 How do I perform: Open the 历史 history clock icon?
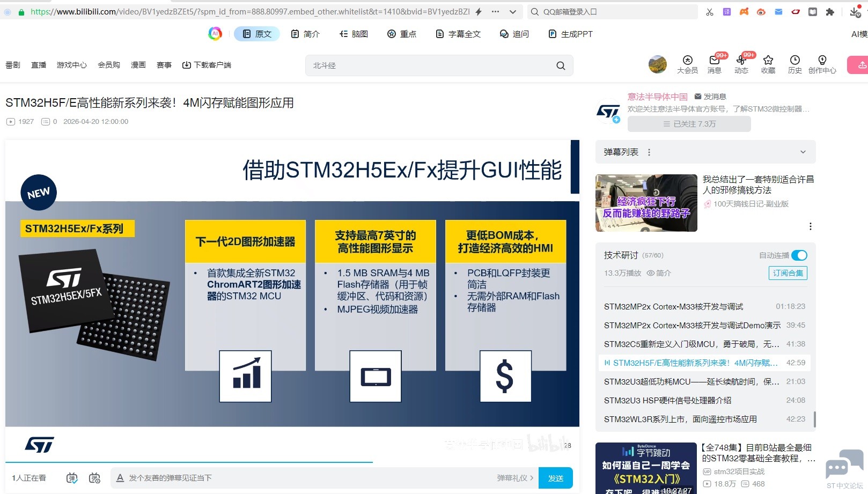pos(795,64)
